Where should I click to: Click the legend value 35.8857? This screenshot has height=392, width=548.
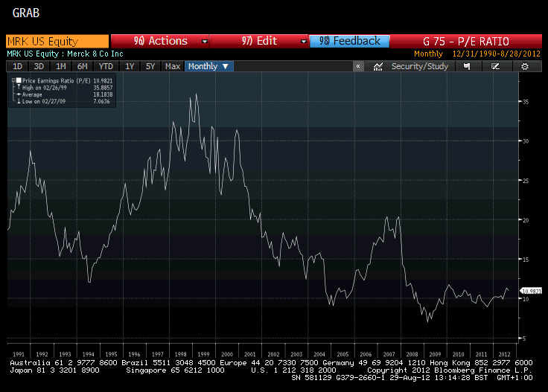[103, 88]
